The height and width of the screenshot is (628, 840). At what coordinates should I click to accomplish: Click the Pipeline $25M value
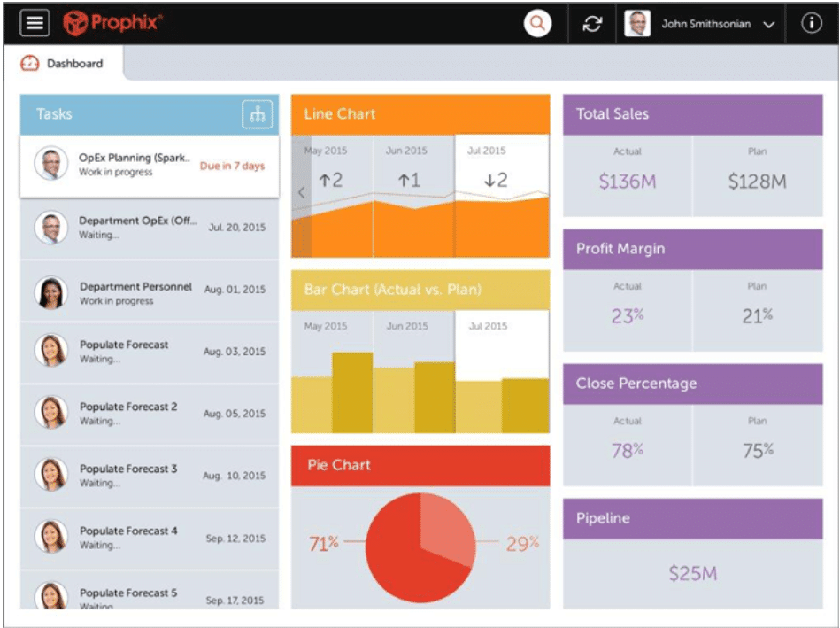pos(693,574)
